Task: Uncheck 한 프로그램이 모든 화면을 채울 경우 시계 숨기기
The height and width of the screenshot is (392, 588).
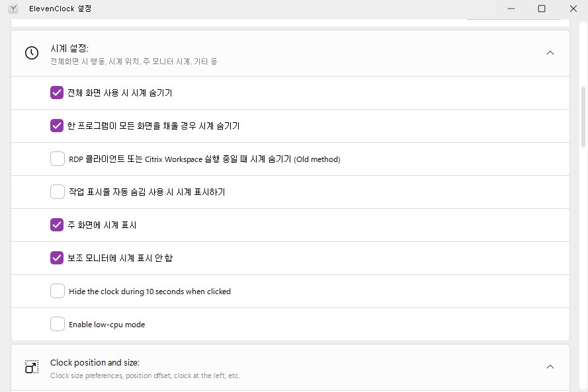Action: (57, 126)
